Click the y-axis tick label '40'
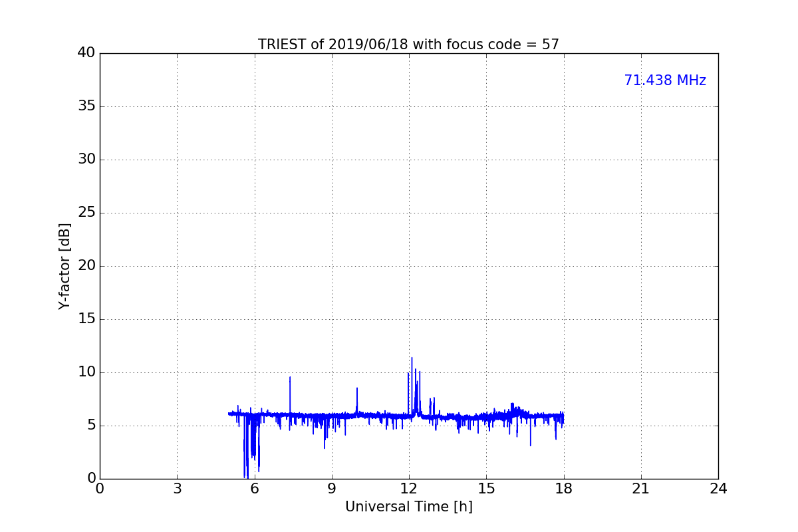The image size is (798, 532). (x=86, y=53)
